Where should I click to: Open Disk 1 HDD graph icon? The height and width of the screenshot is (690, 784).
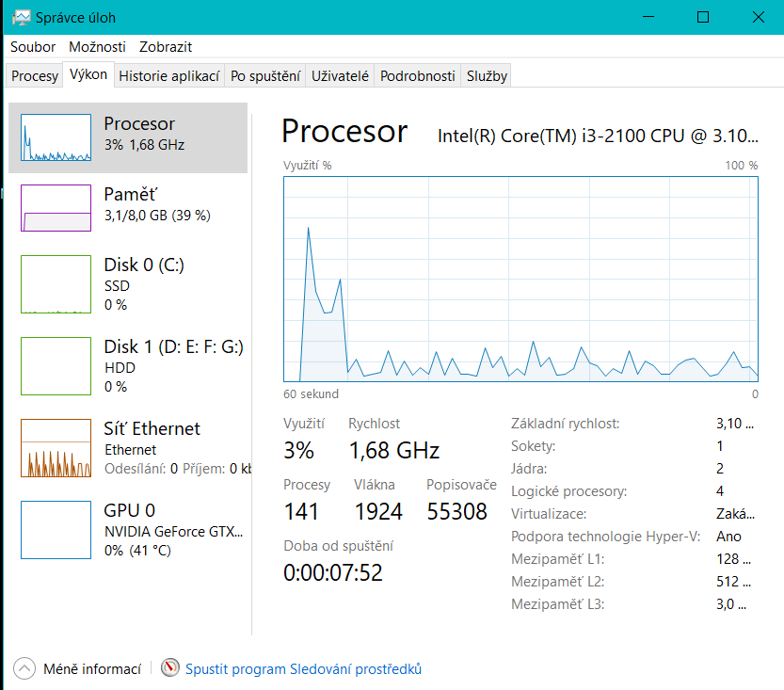(56, 366)
